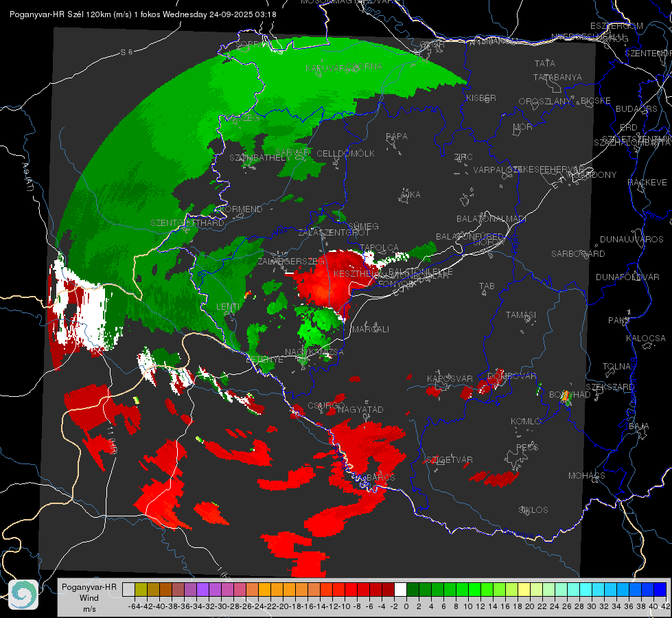Click the DUNAFÖLDVAR city label
Image resolution: width=672 pixels, height=618 pixels.
click(627, 277)
